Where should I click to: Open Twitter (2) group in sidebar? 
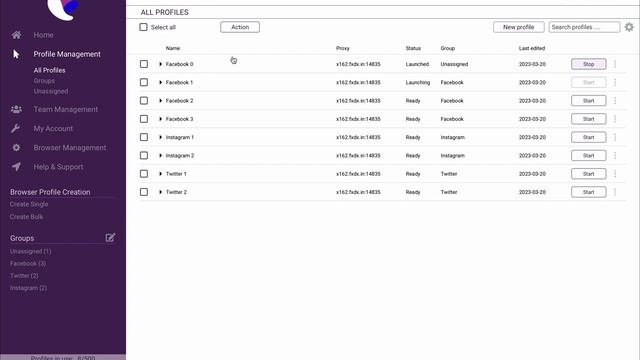(24, 276)
